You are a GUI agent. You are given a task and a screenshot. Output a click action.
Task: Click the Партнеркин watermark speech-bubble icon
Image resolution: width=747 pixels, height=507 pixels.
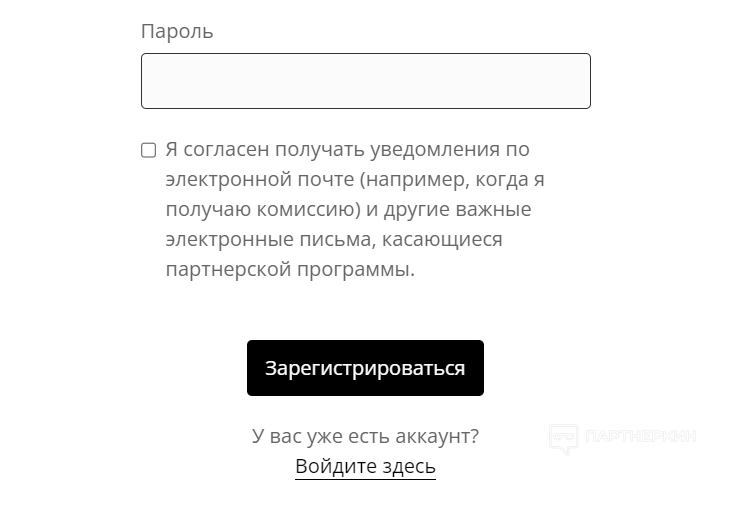click(564, 438)
